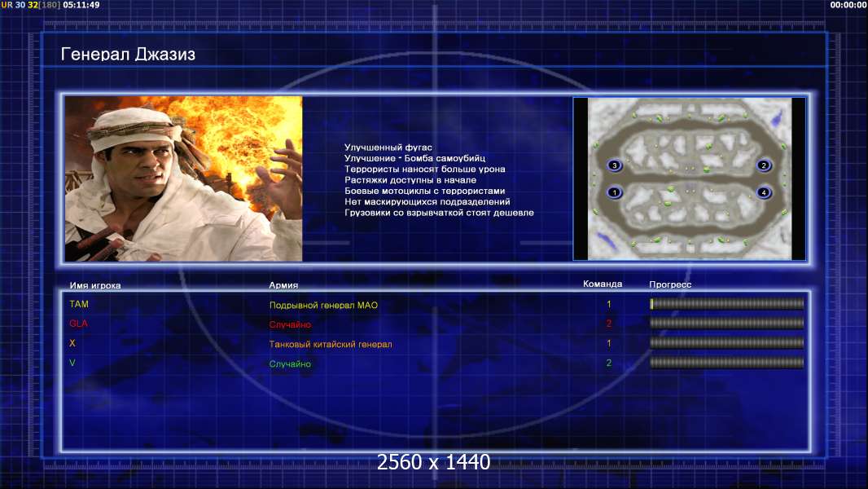
Task: Click column header 'Команда'
Action: click(603, 284)
